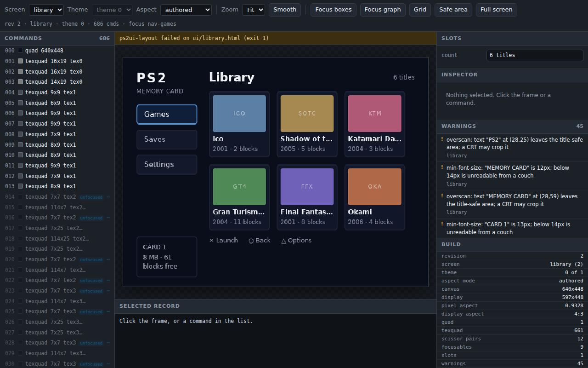Switch preview to Full screen
Screen dimensions: 588x368
pos(497,10)
